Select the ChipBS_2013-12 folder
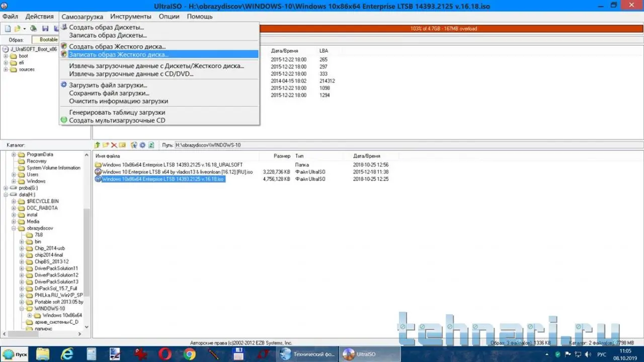The width and height of the screenshot is (644, 362). tap(51, 261)
